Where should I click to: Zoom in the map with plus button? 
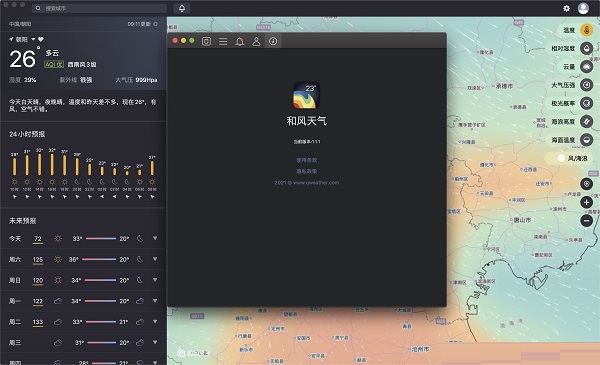click(x=586, y=202)
